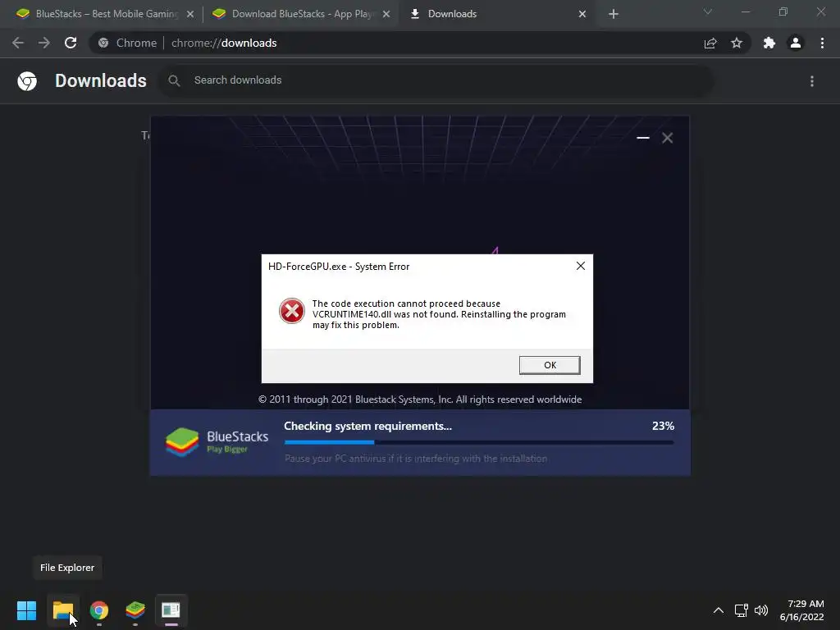Click the Chrome site info icon

pos(103,43)
